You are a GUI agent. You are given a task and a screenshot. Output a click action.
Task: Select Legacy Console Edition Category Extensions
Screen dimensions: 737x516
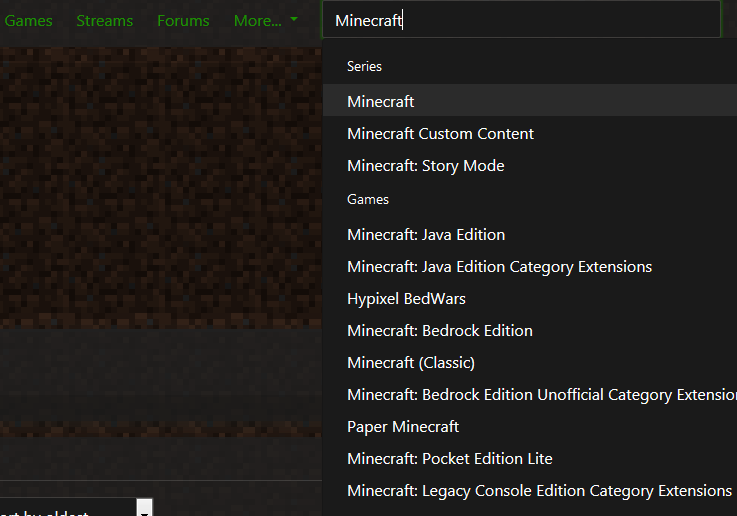539,490
